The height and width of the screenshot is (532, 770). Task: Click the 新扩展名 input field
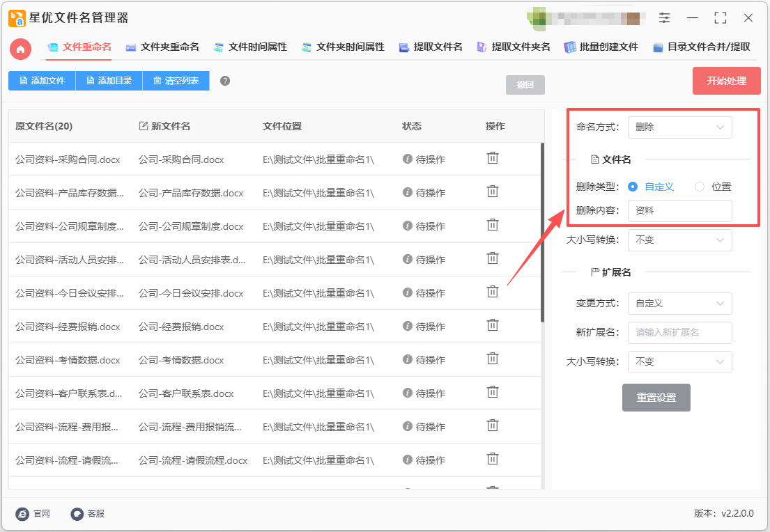(x=679, y=333)
